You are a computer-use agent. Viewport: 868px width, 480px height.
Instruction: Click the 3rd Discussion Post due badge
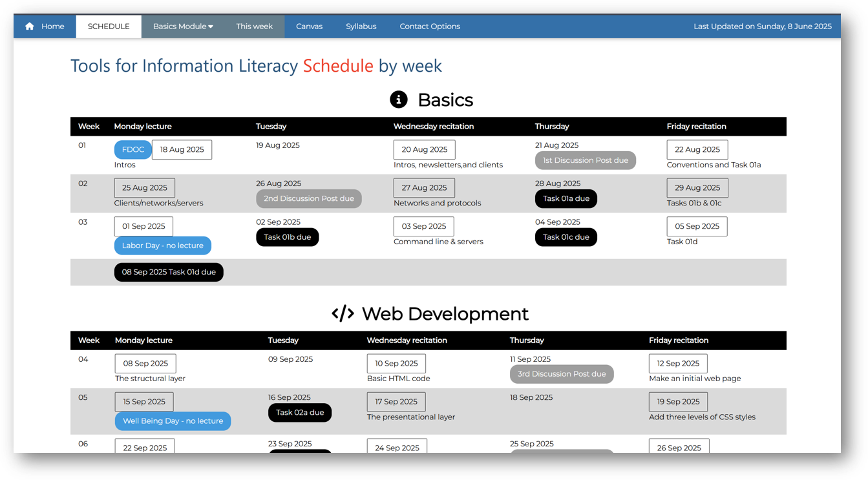(561, 374)
